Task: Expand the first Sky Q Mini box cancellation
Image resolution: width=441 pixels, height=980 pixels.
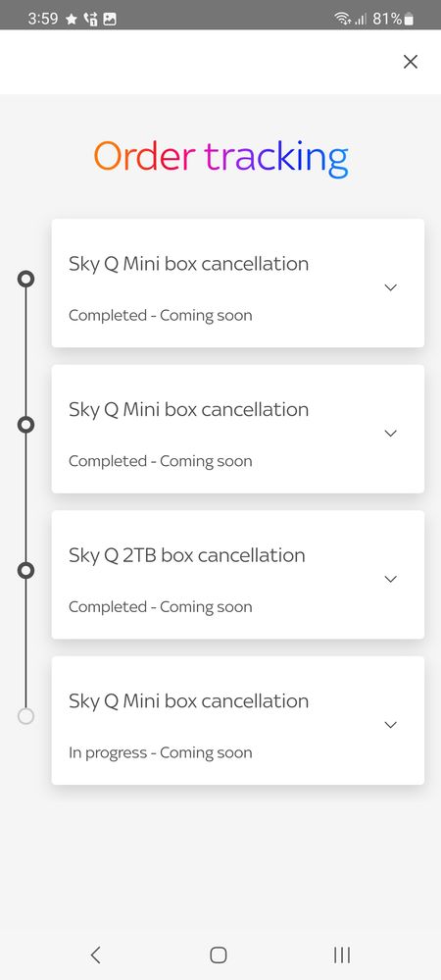Action: [390, 287]
